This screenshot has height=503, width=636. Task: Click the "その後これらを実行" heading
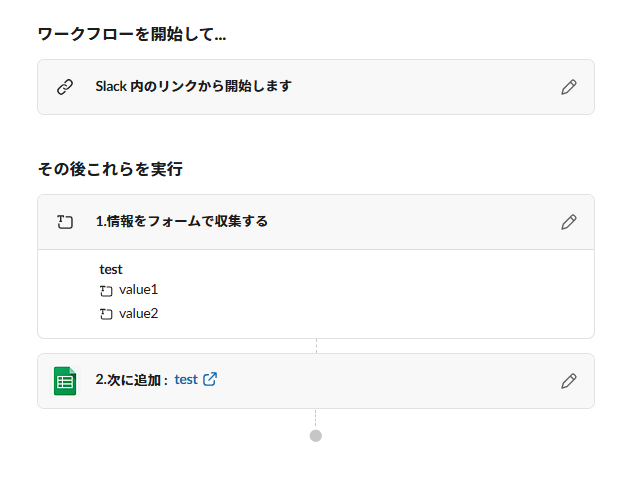(x=110, y=170)
